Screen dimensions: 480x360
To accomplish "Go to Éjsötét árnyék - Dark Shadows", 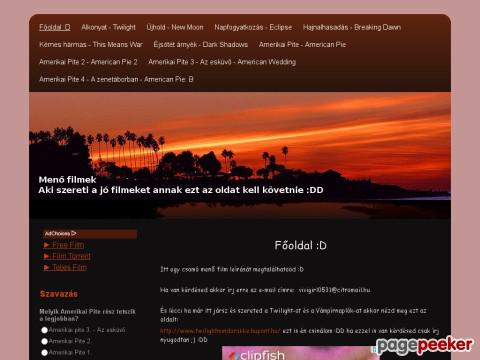I will point(201,45).
